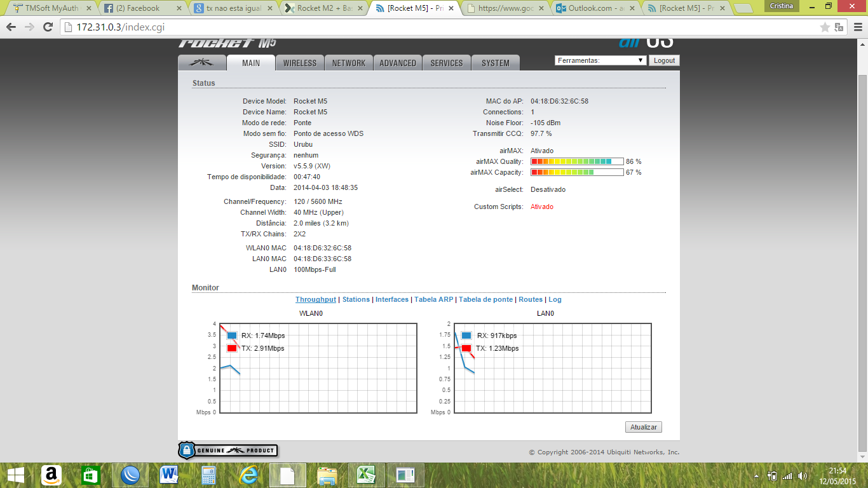
Task: Click the LAN0 TX red legend swatch
Action: (466, 348)
